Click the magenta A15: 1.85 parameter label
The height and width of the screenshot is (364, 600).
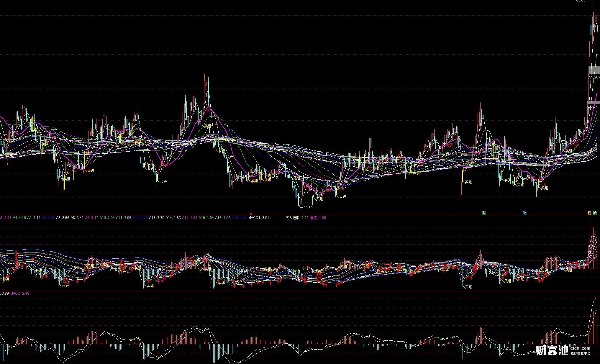point(189,218)
